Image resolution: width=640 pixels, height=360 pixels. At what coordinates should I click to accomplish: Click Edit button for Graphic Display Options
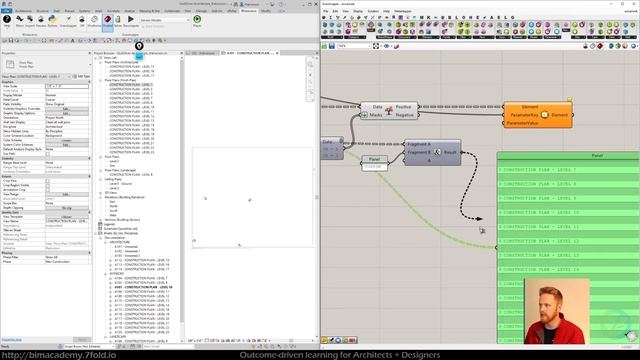click(x=67, y=113)
